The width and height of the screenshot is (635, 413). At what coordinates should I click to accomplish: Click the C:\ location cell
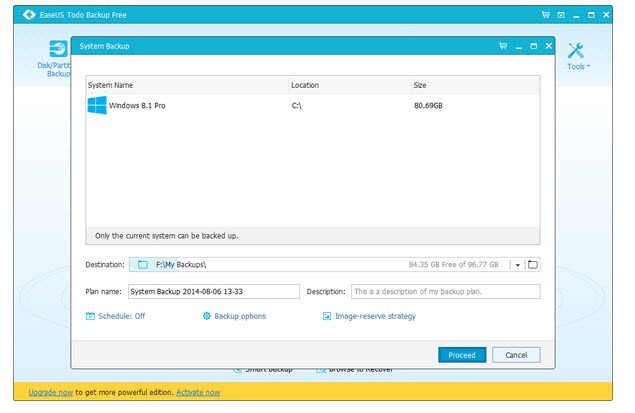coord(296,106)
